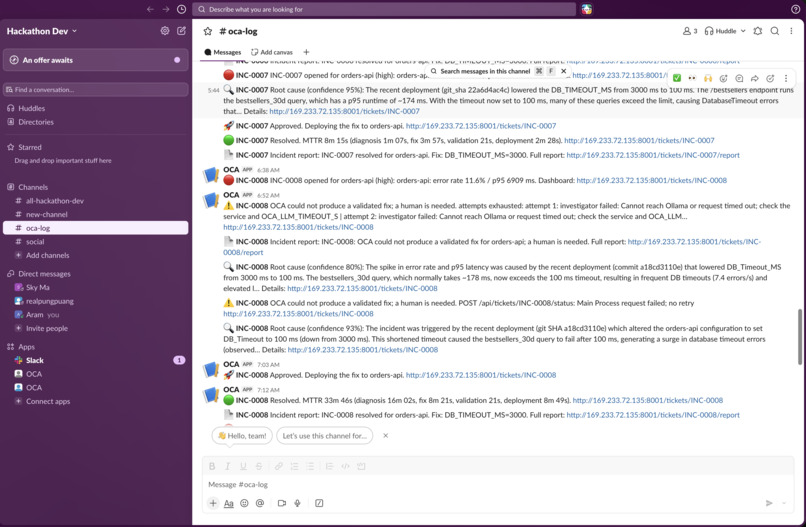
Task: Send the 'Hello, team!' suggestion
Action: click(x=242, y=435)
